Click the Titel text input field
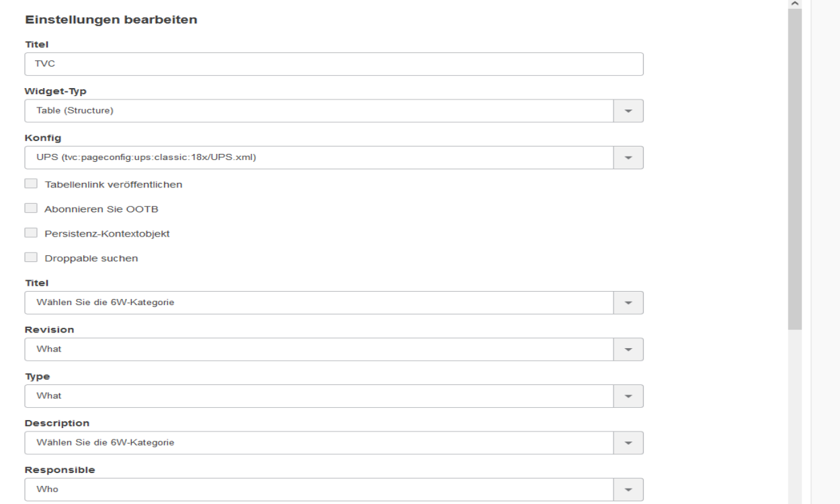 tap(333, 65)
